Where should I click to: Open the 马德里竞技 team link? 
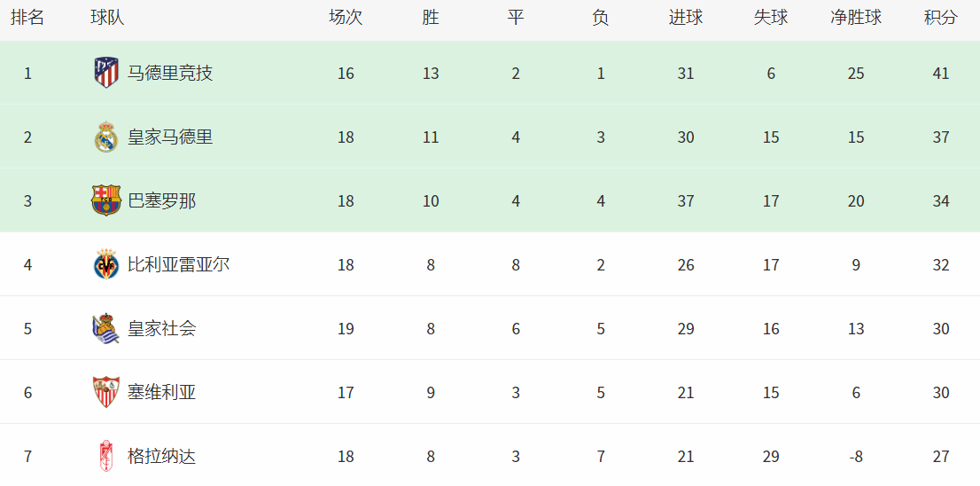(x=170, y=74)
